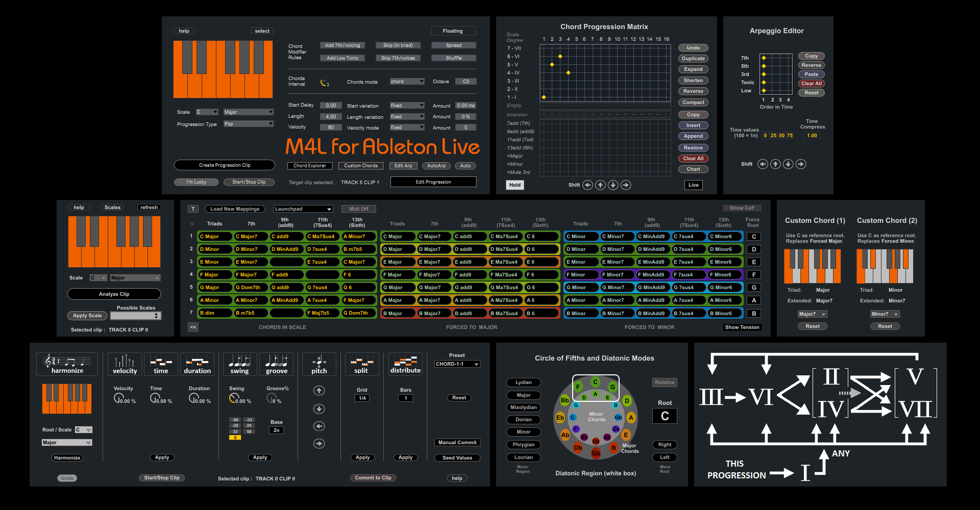Click shift up arrow in Chord Progression Matrix
This screenshot has height=510, width=980.
(600, 185)
